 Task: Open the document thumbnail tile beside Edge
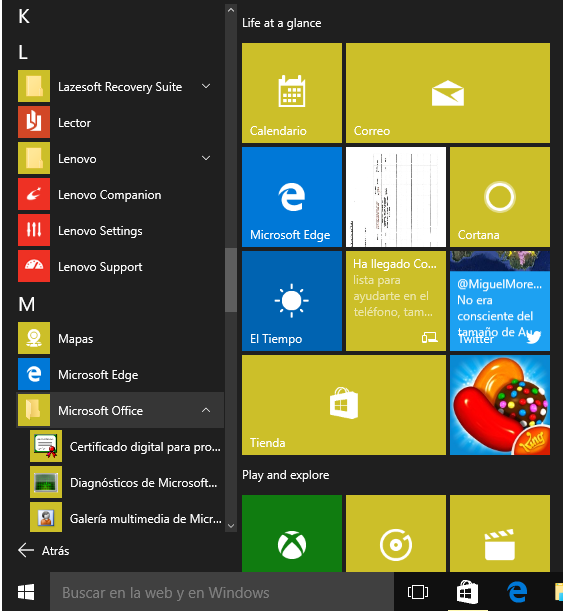[x=396, y=197]
